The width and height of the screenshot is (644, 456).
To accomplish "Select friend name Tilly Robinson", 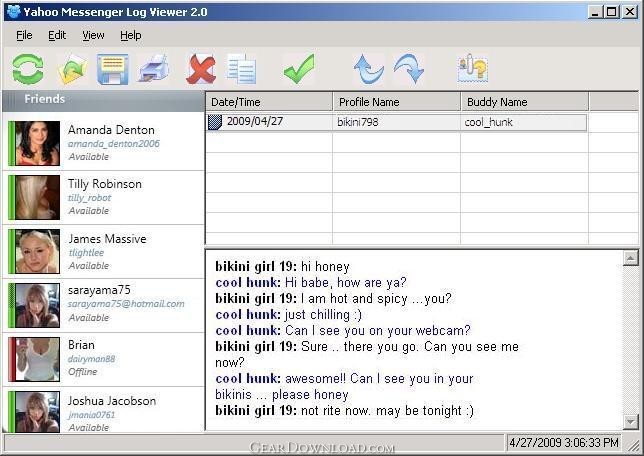I will tap(105, 184).
